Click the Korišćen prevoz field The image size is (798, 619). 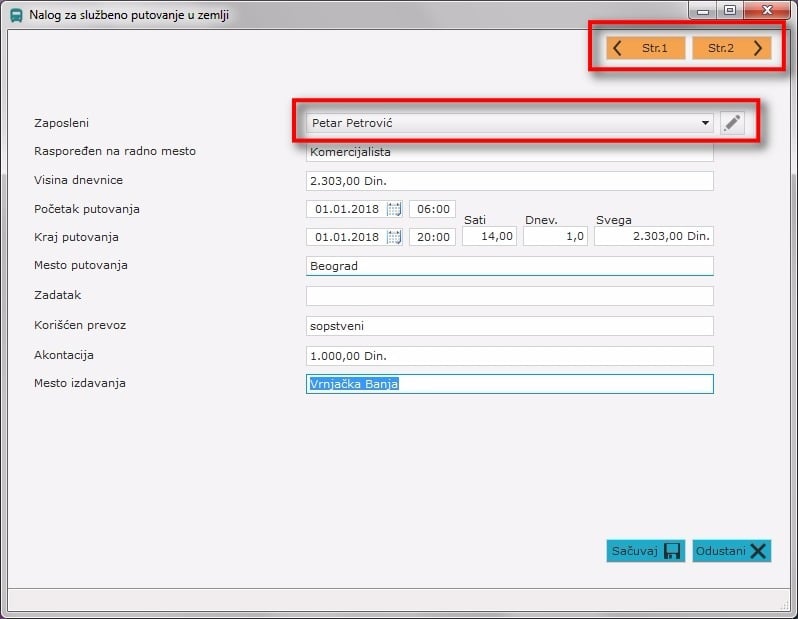509,326
